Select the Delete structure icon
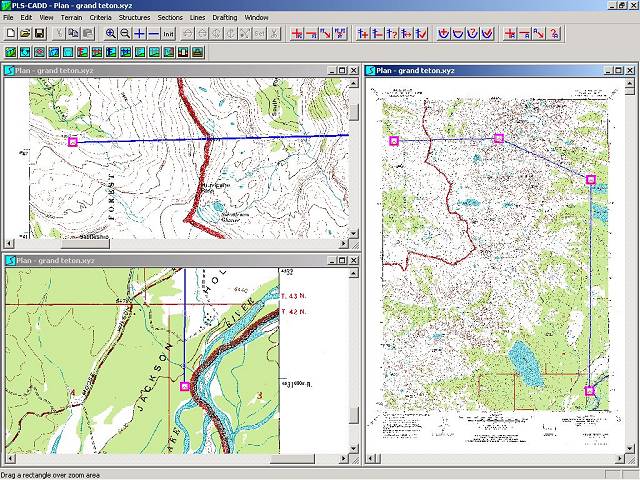Viewport: 640px width, 480px height. point(377,33)
